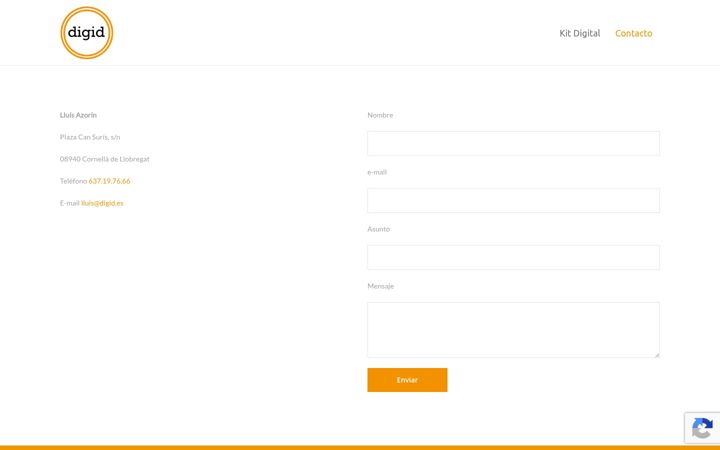Viewport: 720px width, 450px height.
Task: Click the Nombre field label
Action: [x=380, y=115]
